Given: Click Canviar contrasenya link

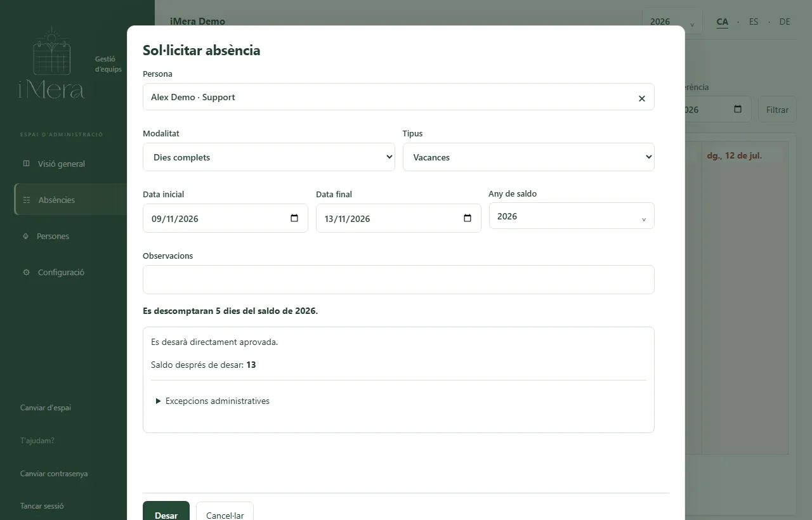Looking at the screenshot, I should tap(54, 474).
